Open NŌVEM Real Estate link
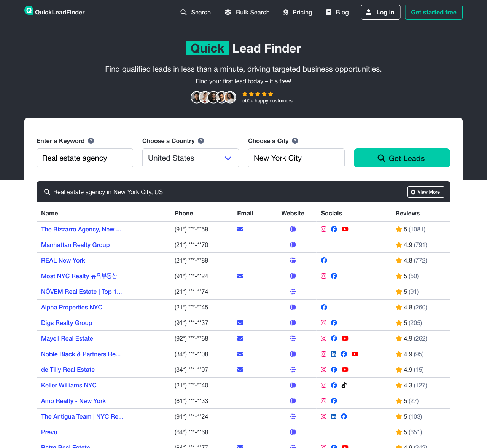 click(x=81, y=292)
